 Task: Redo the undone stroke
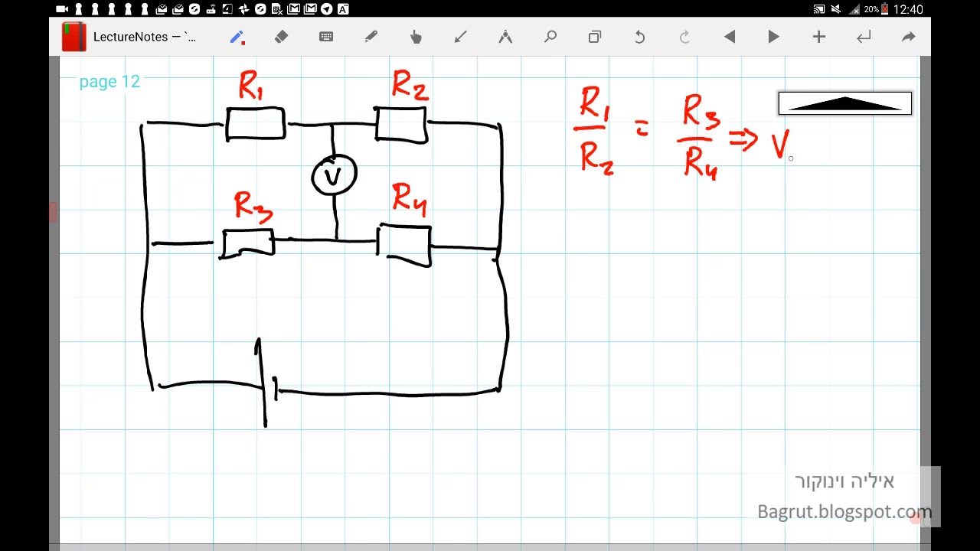684,37
